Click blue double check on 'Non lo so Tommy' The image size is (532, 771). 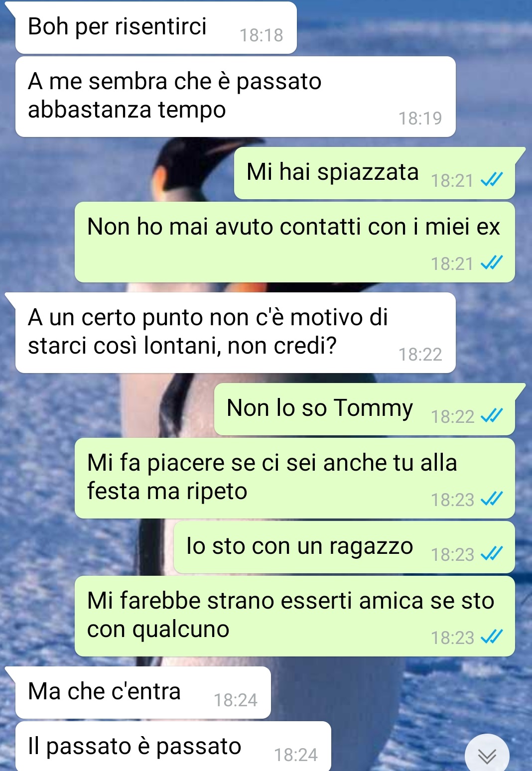[492, 415]
